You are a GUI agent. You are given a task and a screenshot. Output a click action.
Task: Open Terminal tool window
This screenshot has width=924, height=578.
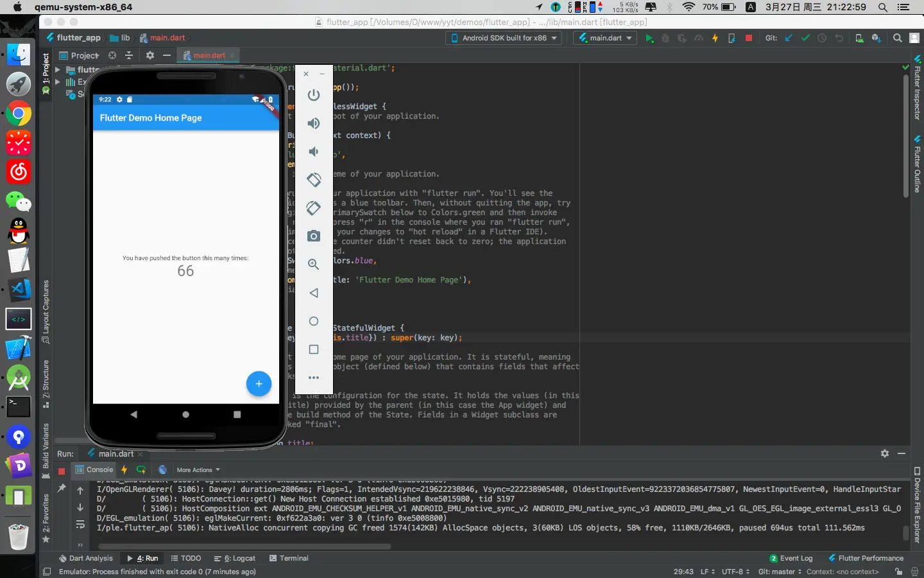pyautogui.click(x=289, y=559)
